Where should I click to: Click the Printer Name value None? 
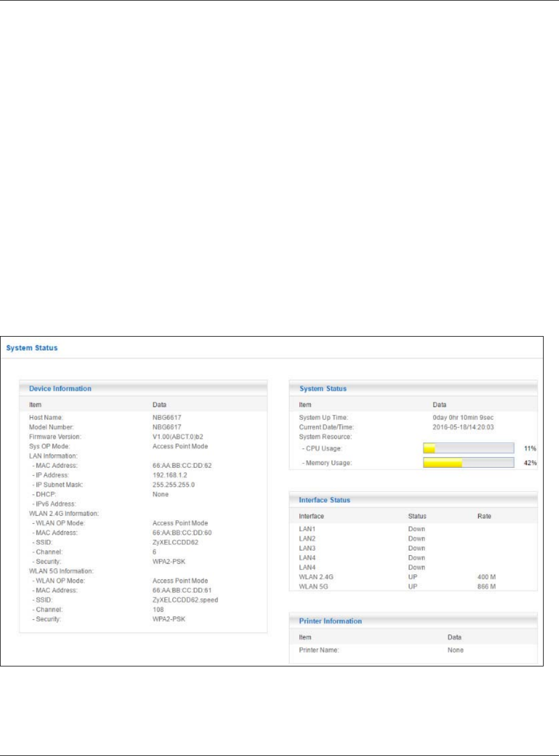tap(455, 650)
